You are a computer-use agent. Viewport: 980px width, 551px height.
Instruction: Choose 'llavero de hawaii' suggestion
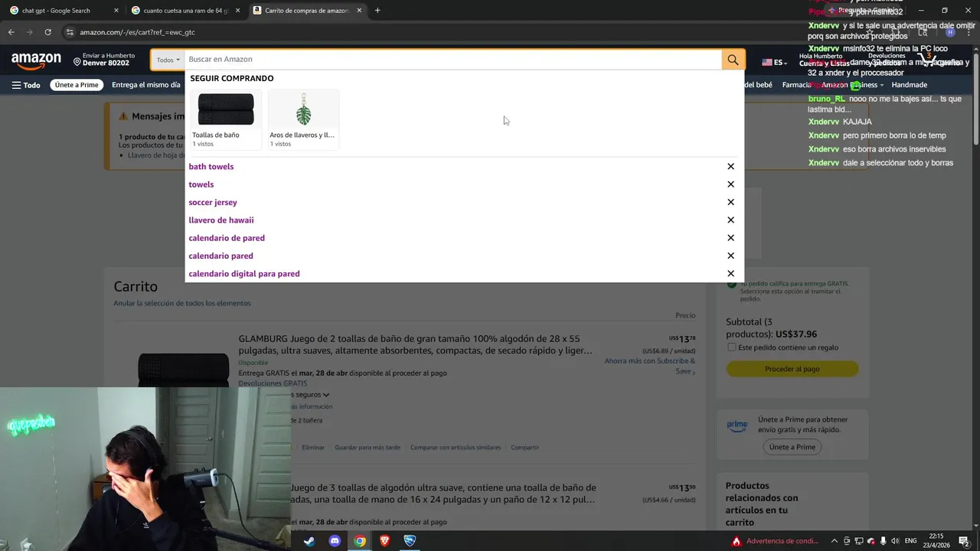[221, 220]
